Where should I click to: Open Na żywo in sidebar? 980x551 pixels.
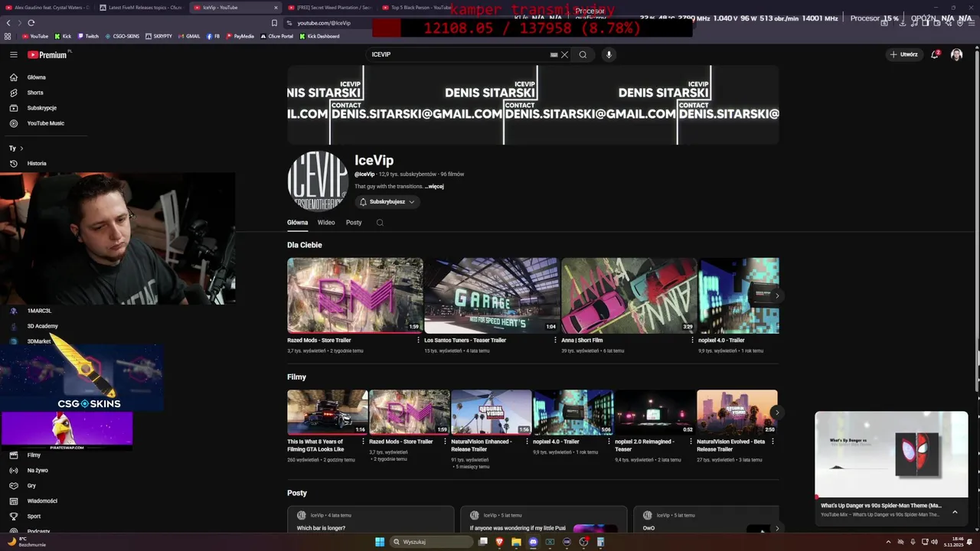tap(37, 471)
